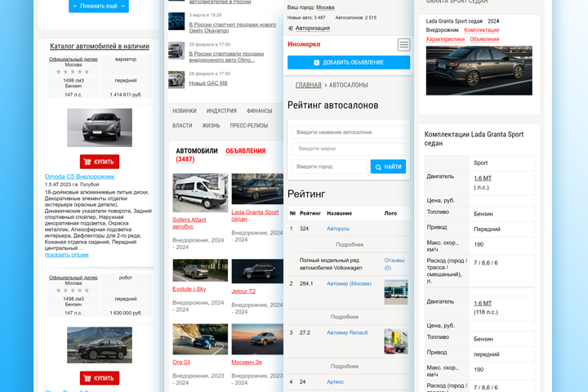Open Geely Okavango news article link

tap(233, 28)
